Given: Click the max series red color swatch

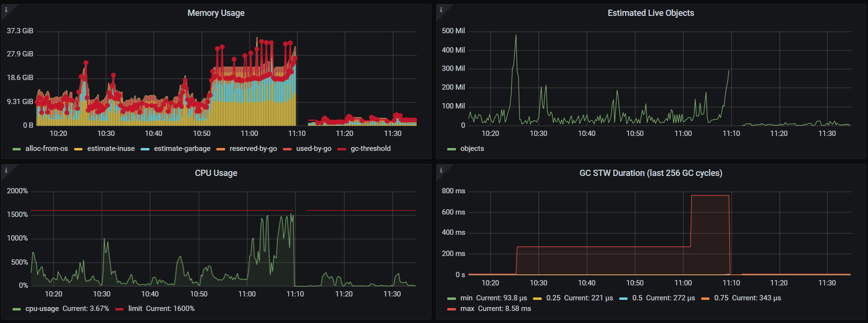Looking at the screenshot, I should click(x=452, y=309).
